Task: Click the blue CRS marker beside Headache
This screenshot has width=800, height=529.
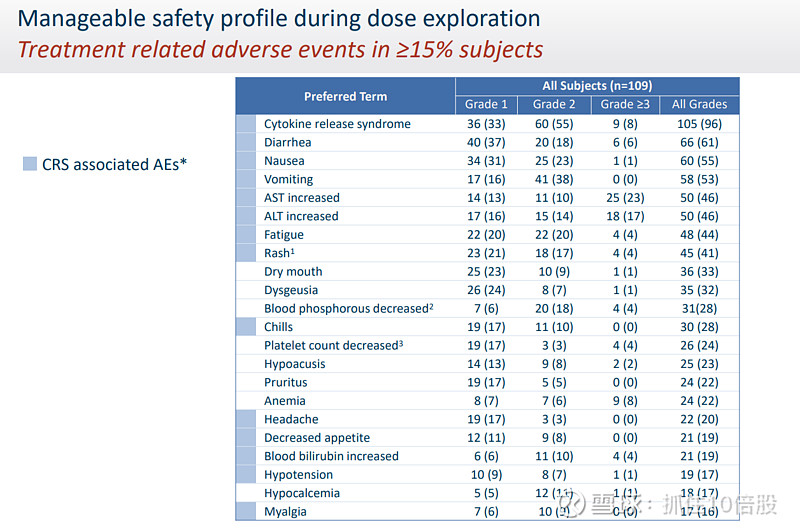Action: point(246,419)
